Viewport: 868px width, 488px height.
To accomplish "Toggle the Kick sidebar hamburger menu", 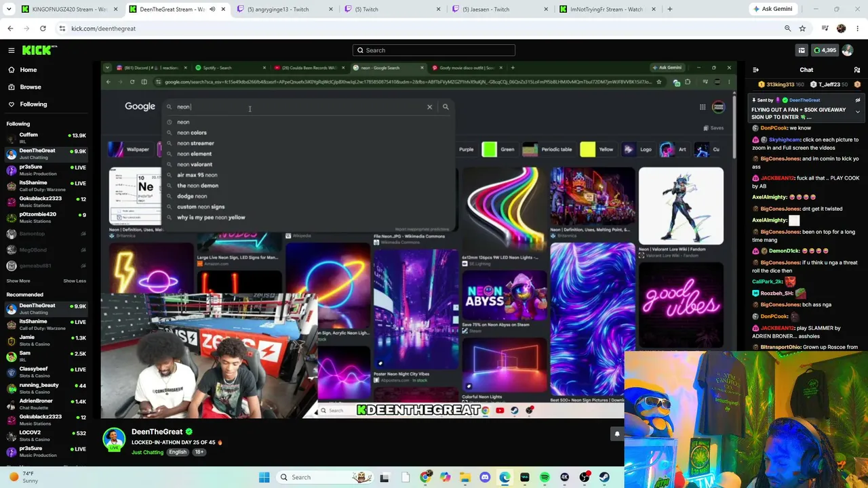I will pyautogui.click(x=12, y=50).
